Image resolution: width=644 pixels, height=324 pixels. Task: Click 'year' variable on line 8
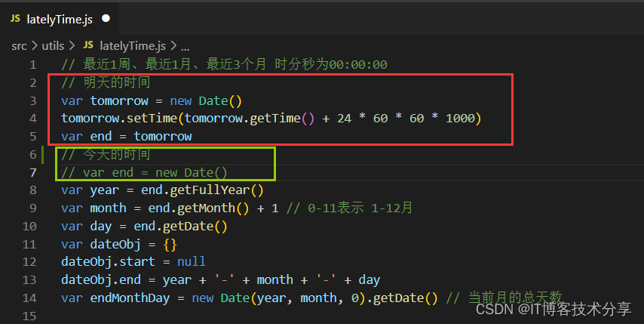(x=104, y=191)
